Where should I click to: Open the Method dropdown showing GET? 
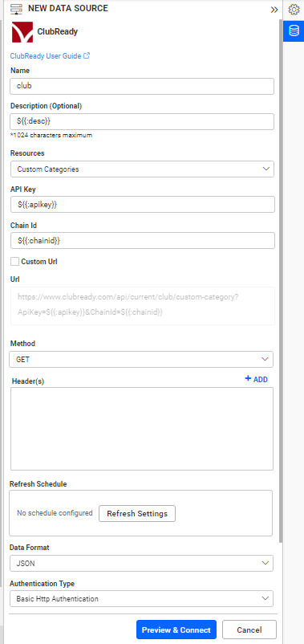(141, 360)
